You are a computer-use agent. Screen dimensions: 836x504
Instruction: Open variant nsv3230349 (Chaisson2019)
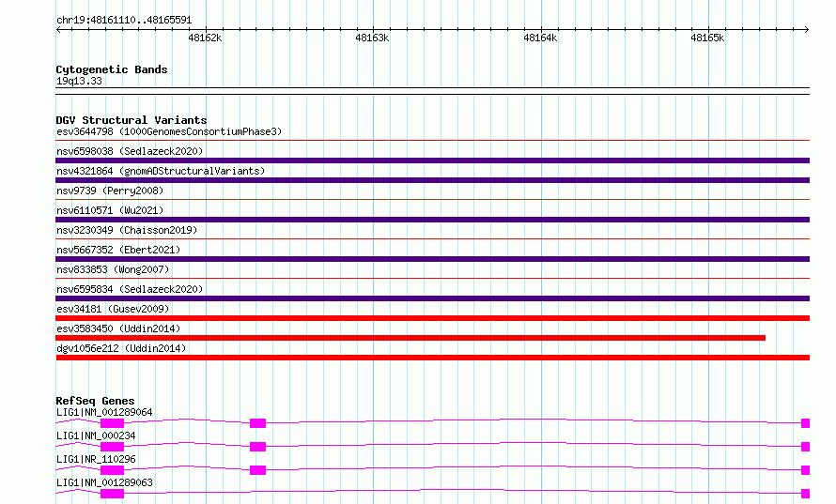click(x=127, y=230)
